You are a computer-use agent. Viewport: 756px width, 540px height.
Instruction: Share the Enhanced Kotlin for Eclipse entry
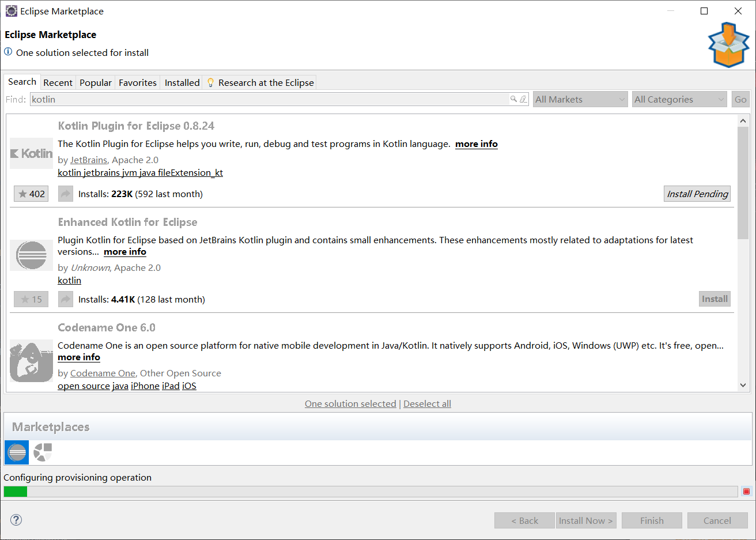click(x=66, y=299)
